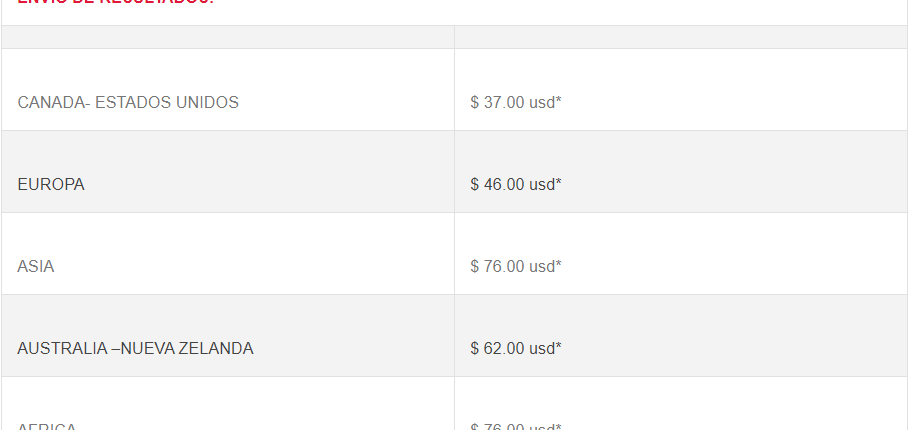
Task: Select the $ 76.00 usd* price in ASIA row
Action: [516, 267]
